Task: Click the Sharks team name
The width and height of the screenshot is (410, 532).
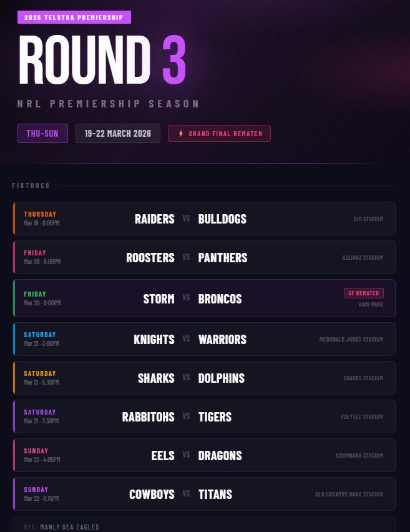Action: click(156, 378)
